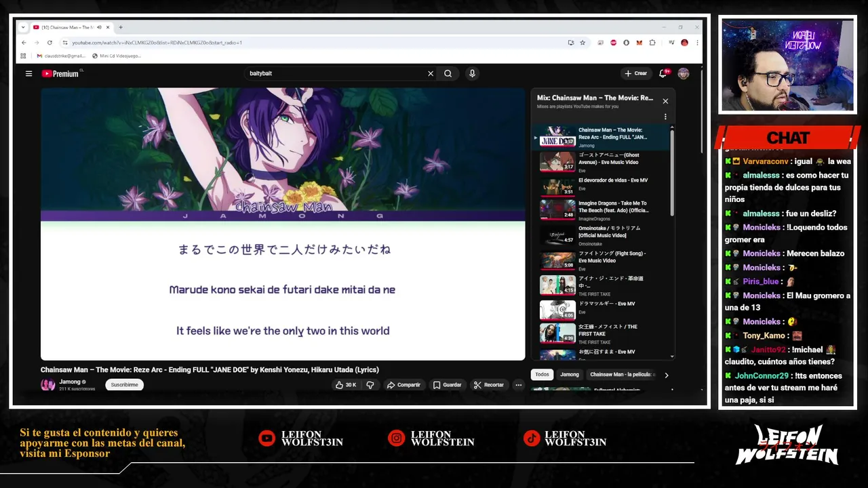Click the Jamong channel name
This screenshot has width=868, height=488.
click(70, 382)
